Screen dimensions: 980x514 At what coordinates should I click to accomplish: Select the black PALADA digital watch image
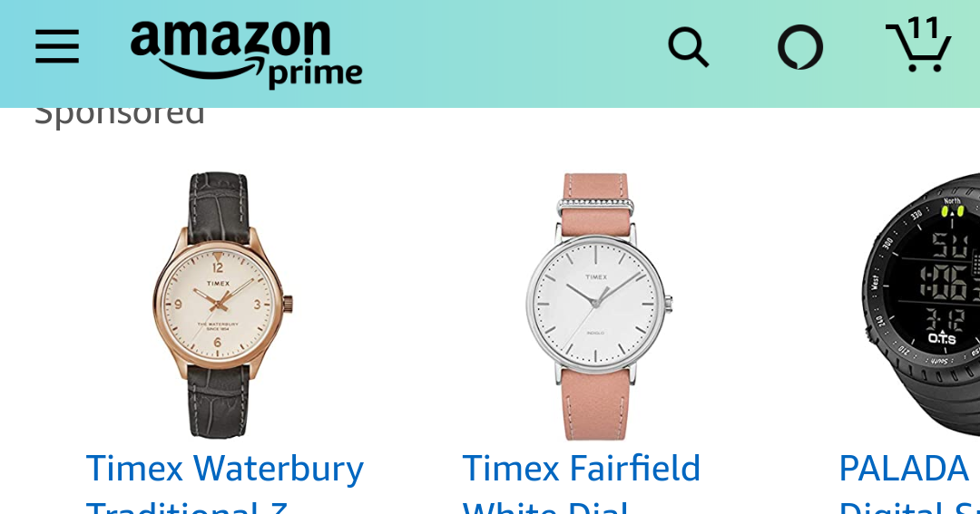[x=921, y=305]
